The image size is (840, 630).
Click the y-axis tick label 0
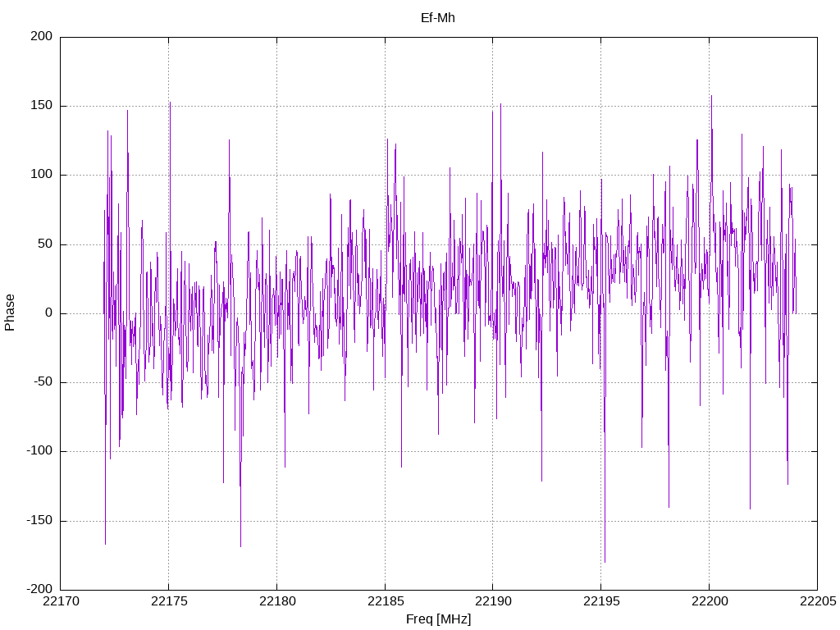(49, 313)
